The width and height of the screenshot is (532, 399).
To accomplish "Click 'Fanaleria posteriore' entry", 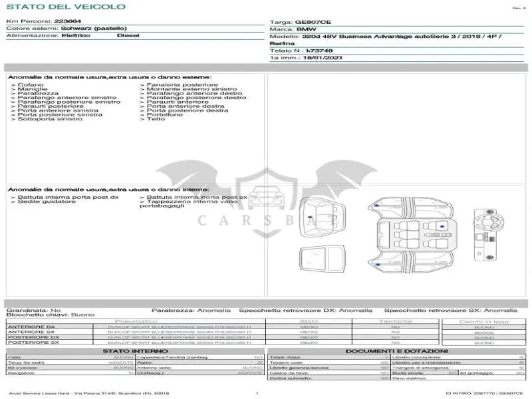I will (182, 85).
